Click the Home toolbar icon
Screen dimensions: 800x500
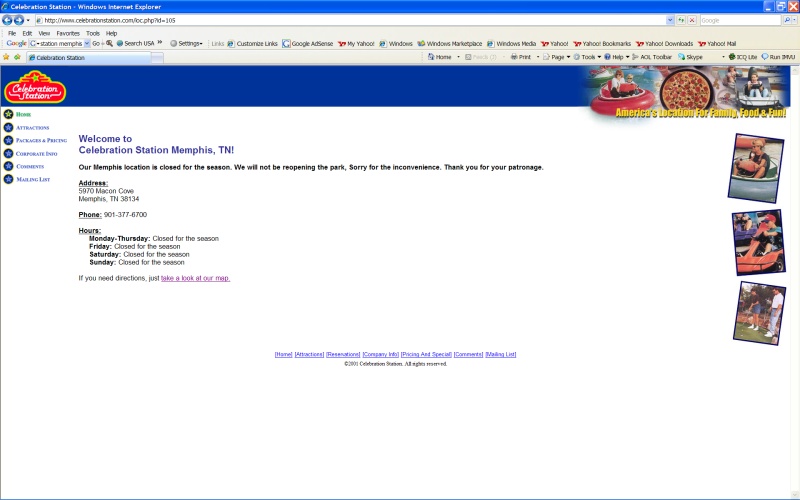(440, 57)
